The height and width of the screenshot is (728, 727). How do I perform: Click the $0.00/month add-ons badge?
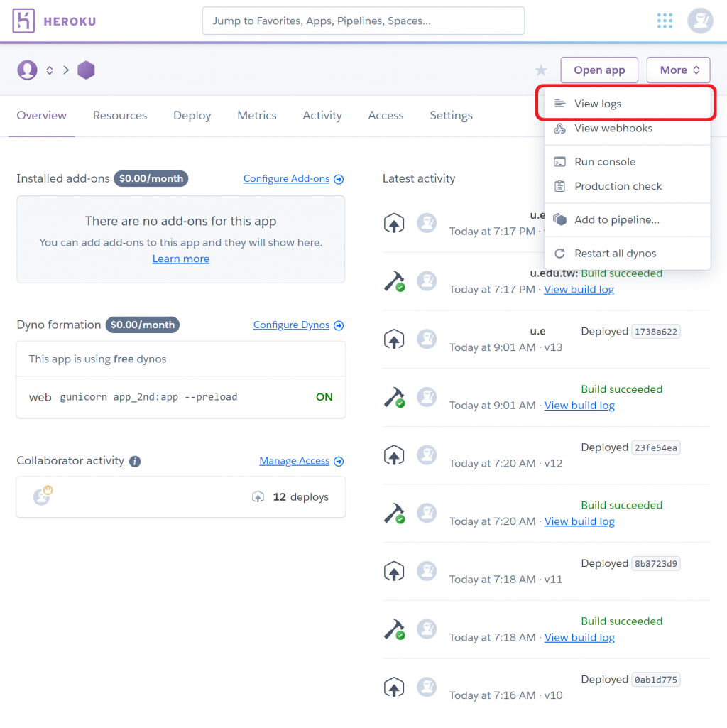[x=151, y=179]
